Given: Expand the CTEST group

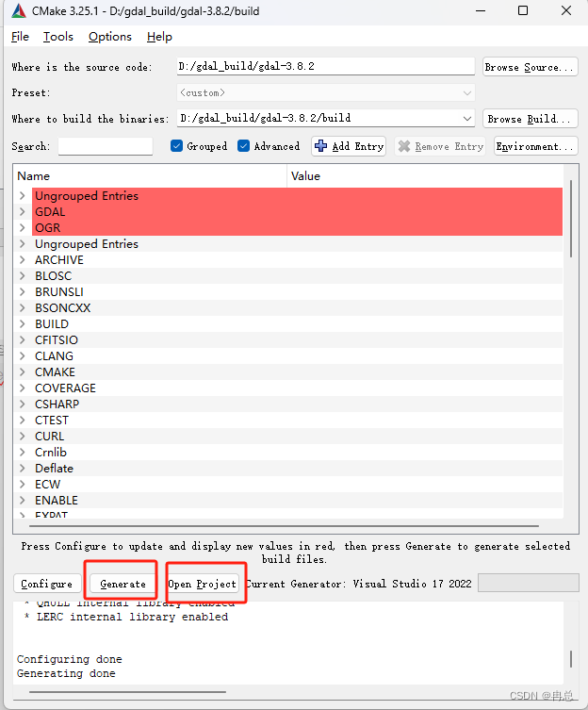Looking at the screenshot, I should pyautogui.click(x=23, y=421).
